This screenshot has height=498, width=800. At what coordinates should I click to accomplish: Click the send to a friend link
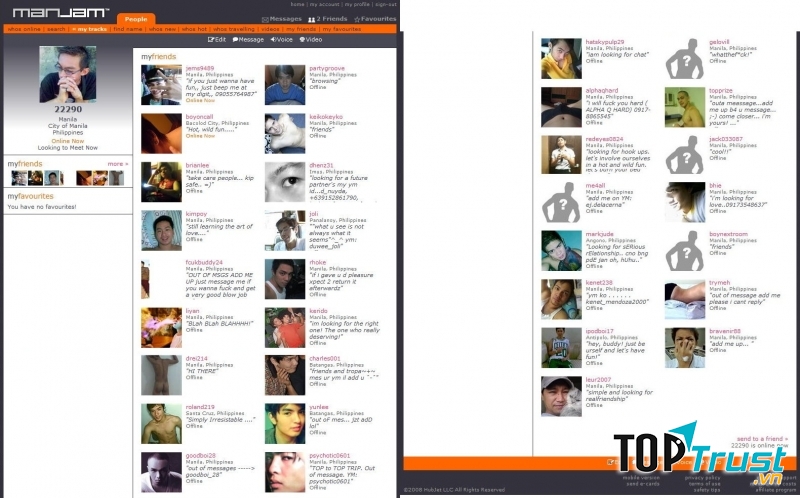point(760,439)
